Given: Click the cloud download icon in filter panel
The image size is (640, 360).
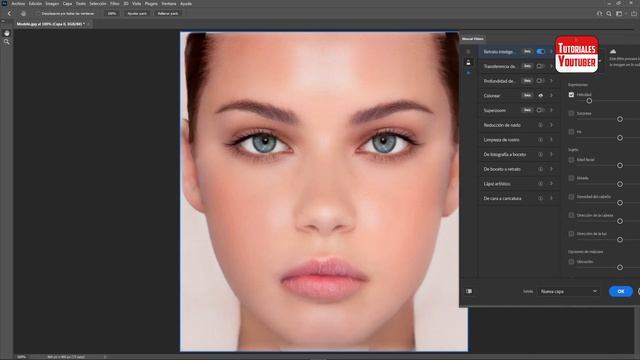Looking at the screenshot, I should click(613, 51).
